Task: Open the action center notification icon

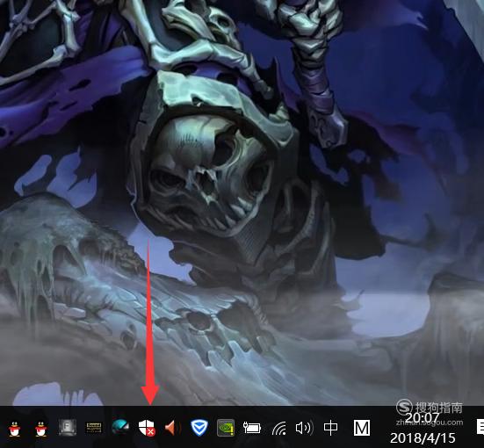Action: coord(480,427)
